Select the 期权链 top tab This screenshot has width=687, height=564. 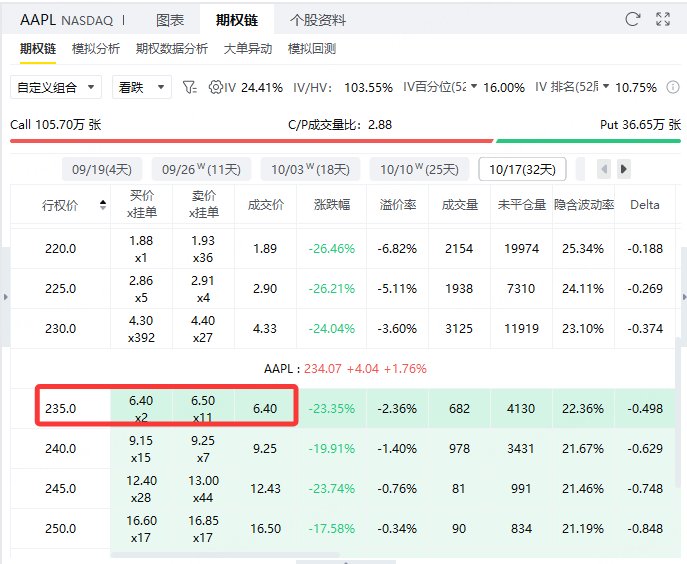pos(237,20)
